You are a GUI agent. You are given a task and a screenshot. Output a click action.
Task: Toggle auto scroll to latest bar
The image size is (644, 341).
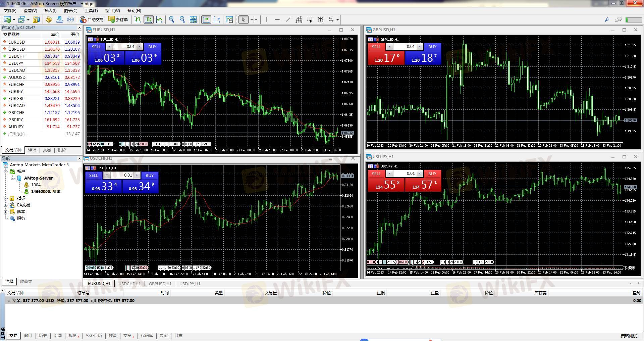pos(206,19)
